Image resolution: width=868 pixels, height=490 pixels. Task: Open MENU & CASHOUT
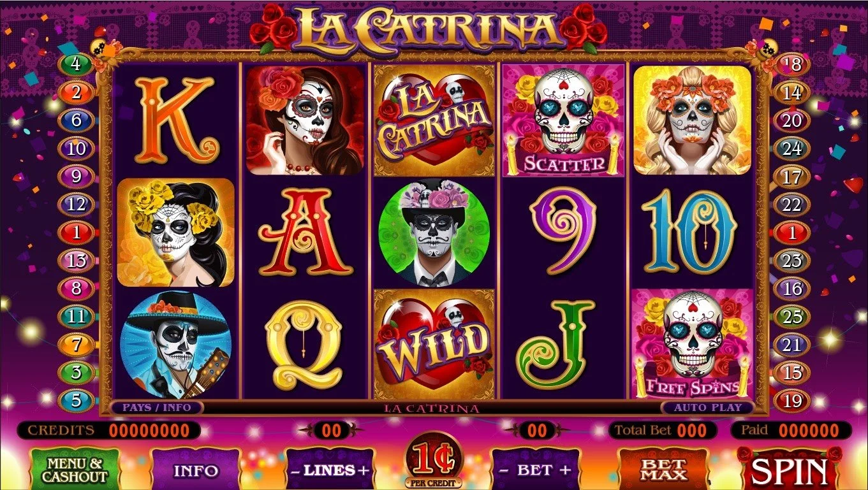point(75,470)
